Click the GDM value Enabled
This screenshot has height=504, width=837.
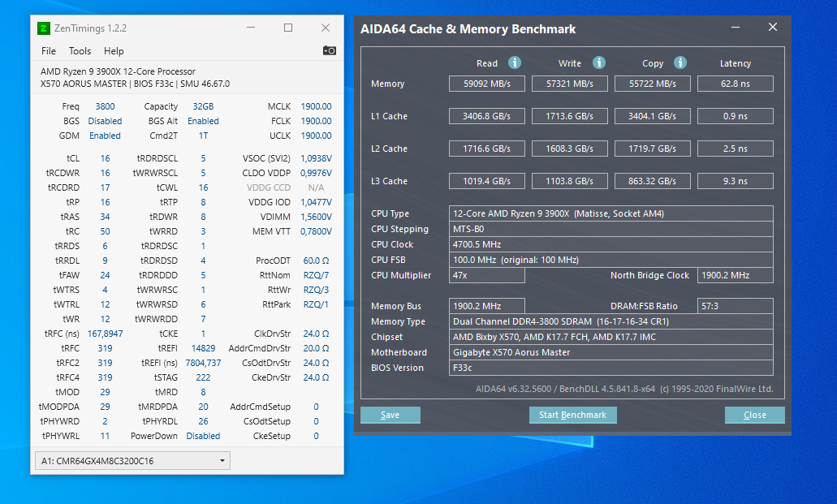click(x=106, y=136)
